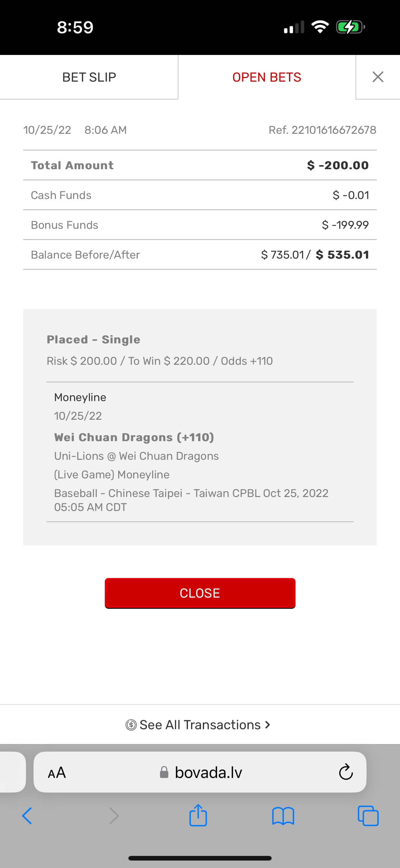Tap the forward navigation arrow

coord(114,816)
